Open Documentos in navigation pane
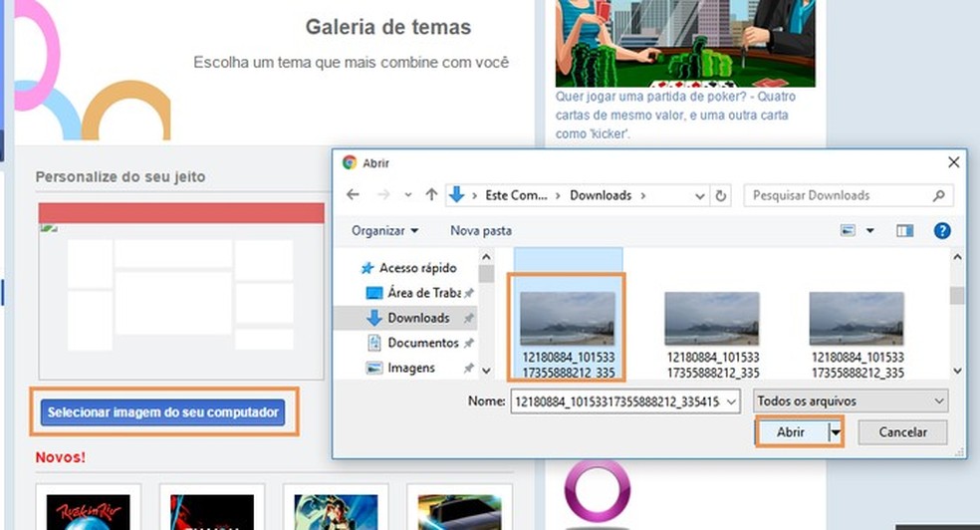The height and width of the screenshot is (530, 980). tap(413, 343)
